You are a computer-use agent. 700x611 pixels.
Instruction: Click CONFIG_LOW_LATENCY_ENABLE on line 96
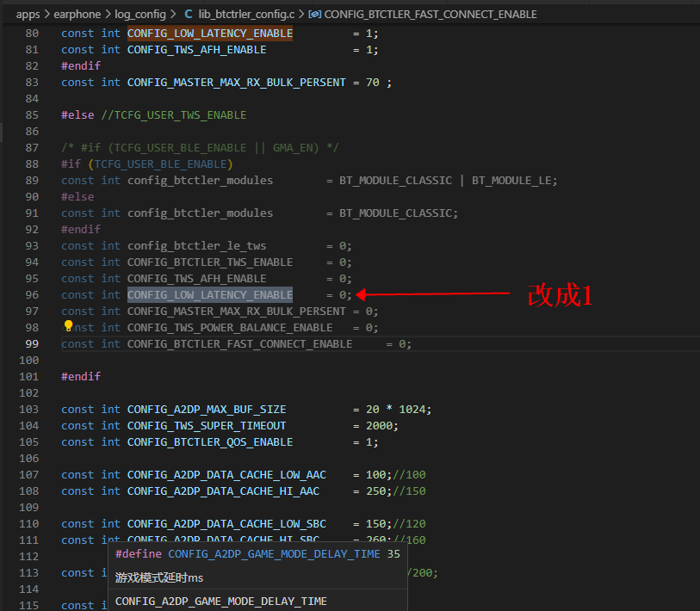coord(210,295)
